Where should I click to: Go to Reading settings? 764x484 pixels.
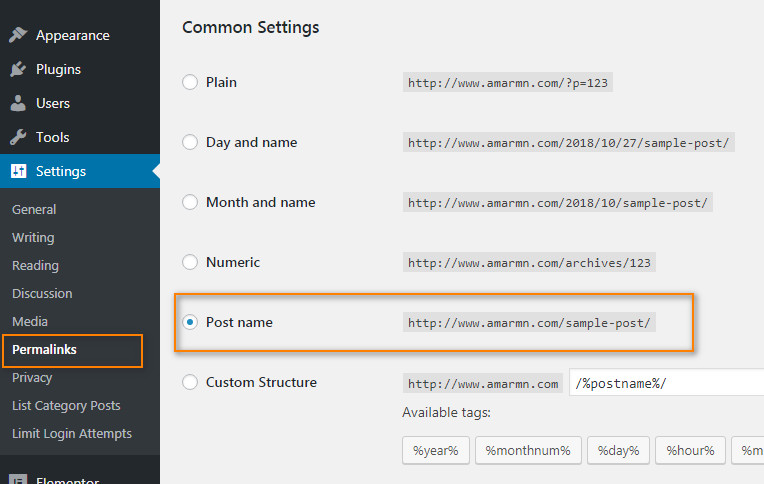click(x=35, y=266)
